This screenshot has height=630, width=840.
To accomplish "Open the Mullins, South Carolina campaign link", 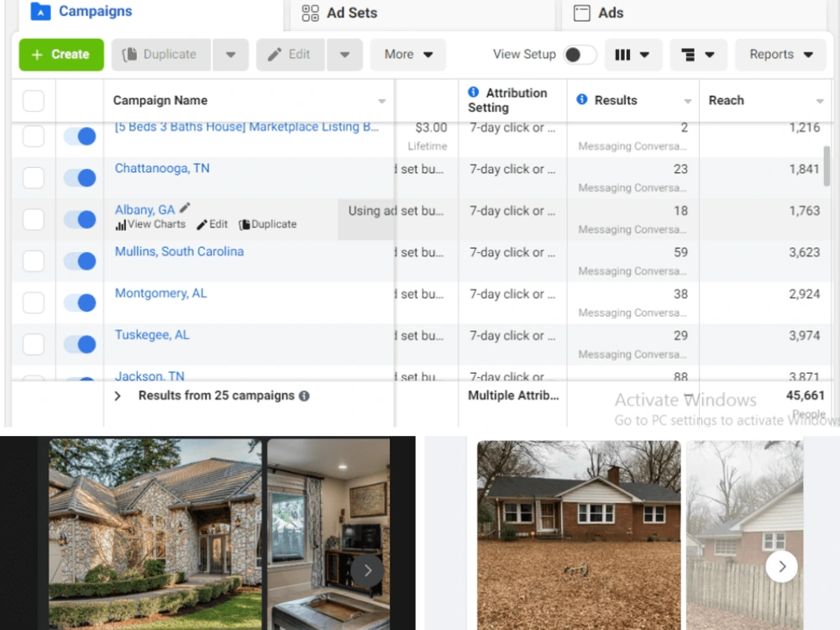I will [x=180, y=251].
